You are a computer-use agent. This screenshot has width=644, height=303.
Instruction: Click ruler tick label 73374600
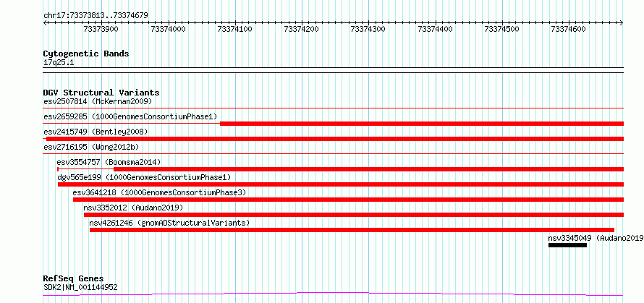pyautogui.click(x=569, y=29)
